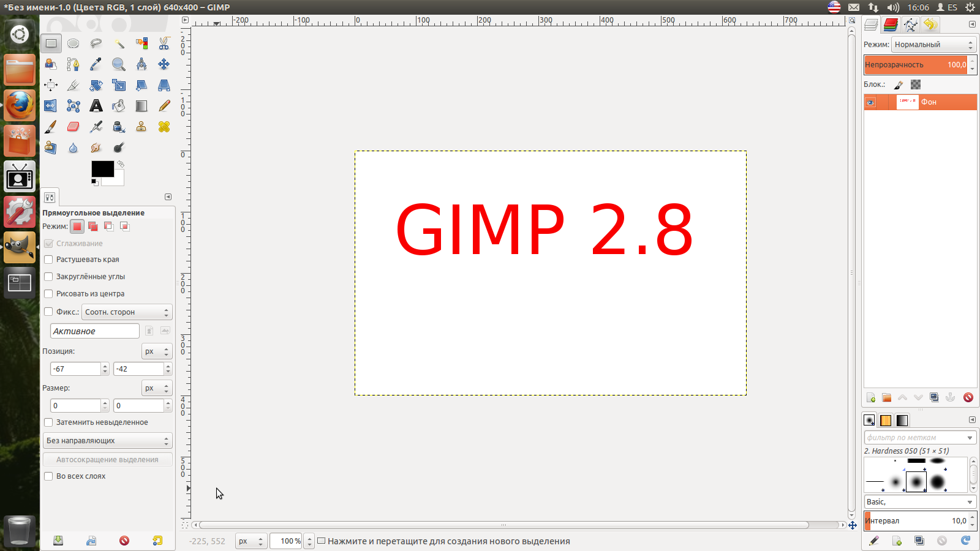Open the status bar px units dropdown
This screenshot has height=551, width=980.
coord(251,541)
